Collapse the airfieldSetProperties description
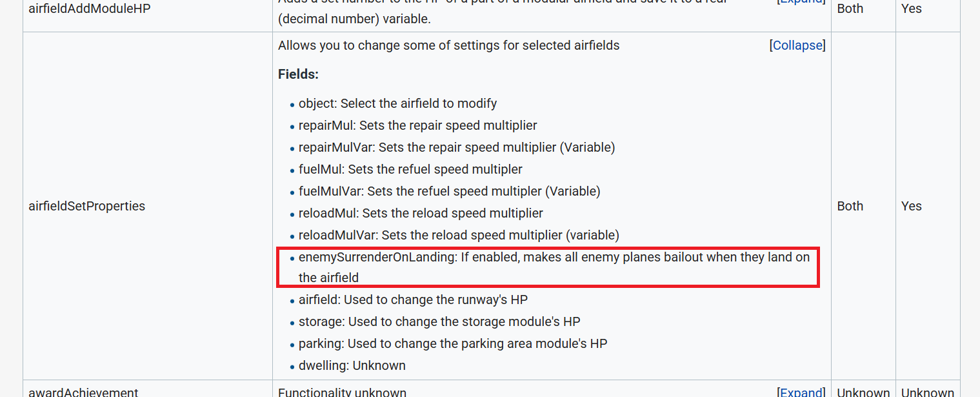Image resolution: width=980 pixels, height=397 pixels. coord(797,46)
